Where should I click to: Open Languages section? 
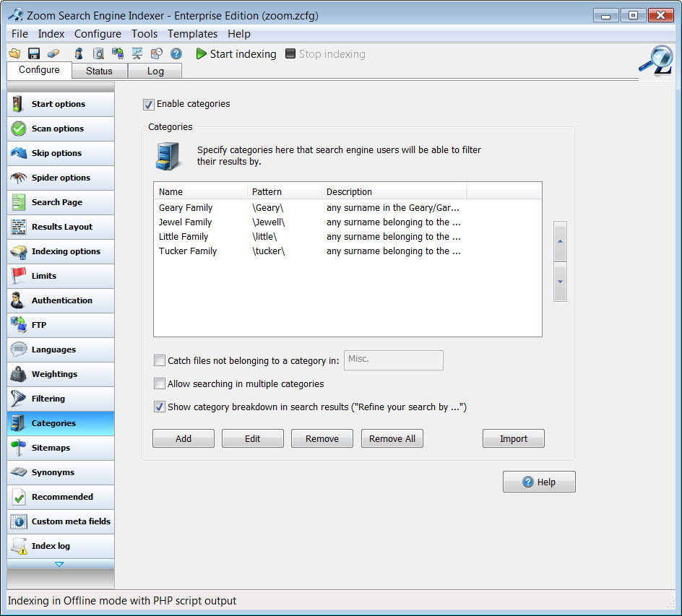(61, 350)
